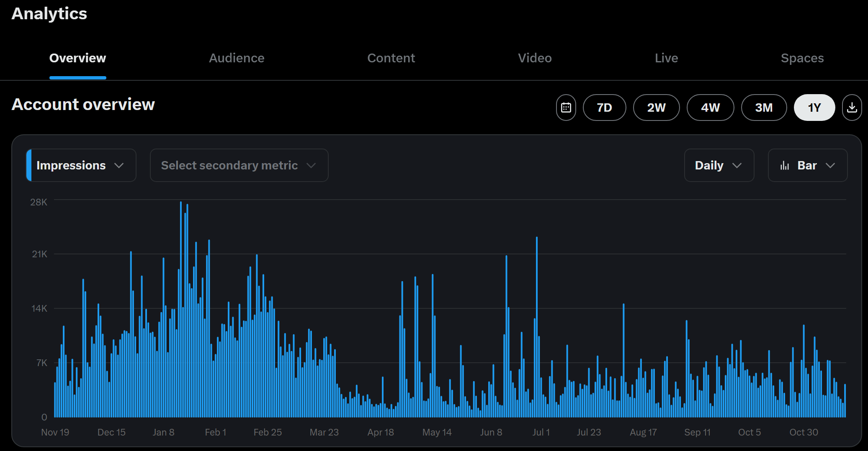Image resolution: width=868 pixels, height=451 pixels.
Task: Click the Jul 1 x-axis date label
Action: (x=541, y=432)
